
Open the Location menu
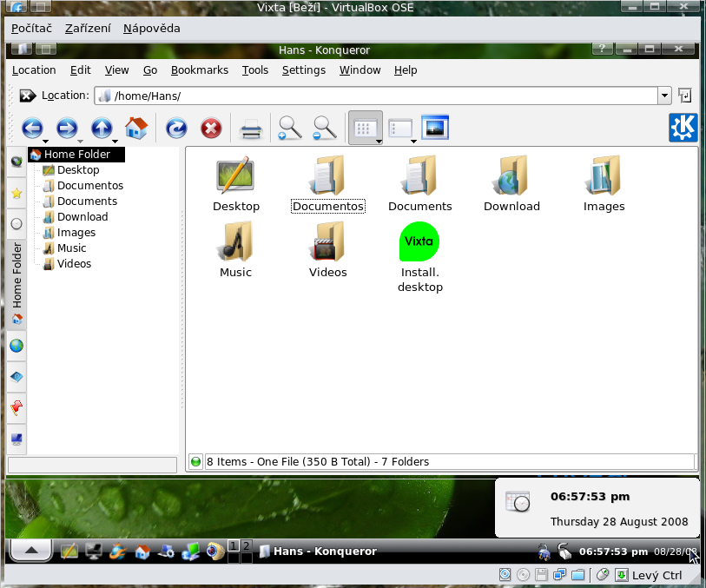click(x=34, y=70)
